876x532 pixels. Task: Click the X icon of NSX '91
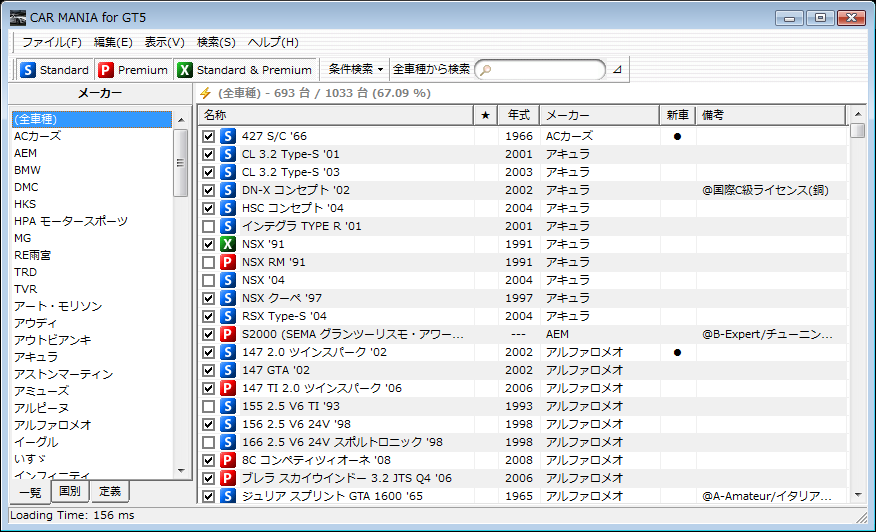(227, 244)
